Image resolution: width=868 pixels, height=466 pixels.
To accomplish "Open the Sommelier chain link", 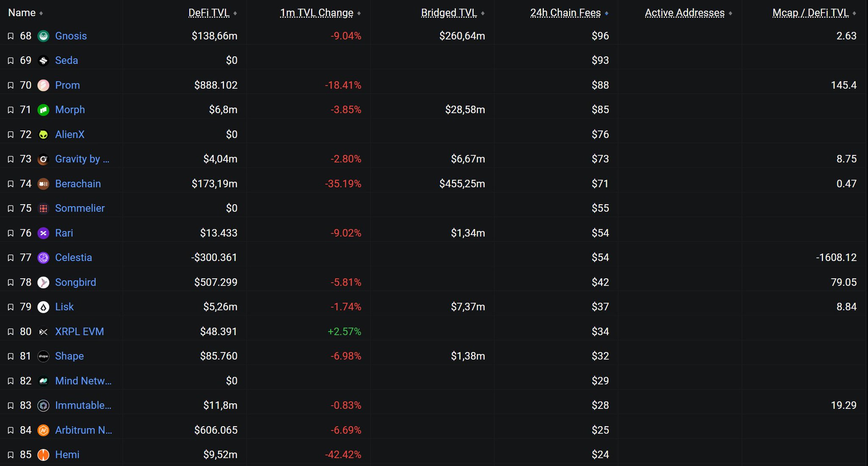I will 80,208.
